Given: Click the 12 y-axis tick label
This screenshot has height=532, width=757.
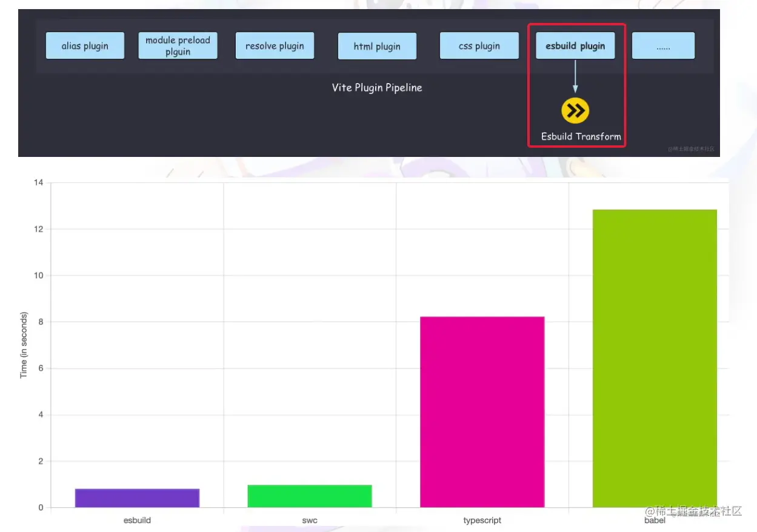Looking at the screenshot, I should click(x=39, y=229).
